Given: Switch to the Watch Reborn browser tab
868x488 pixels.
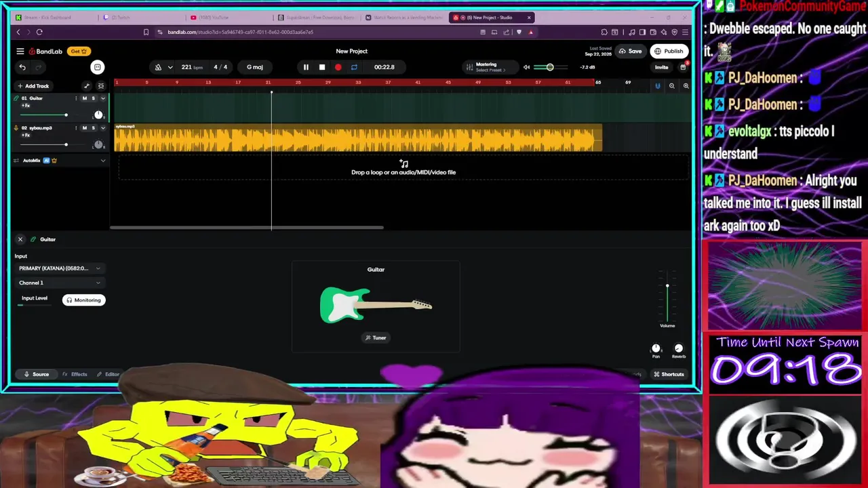Looking at the screenshot, I should (x=402, y=18).
